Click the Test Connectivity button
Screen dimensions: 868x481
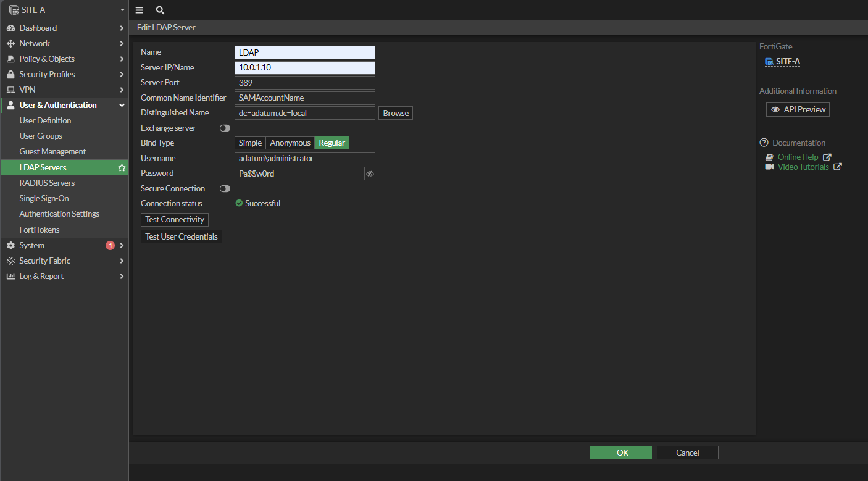(175, 220)
